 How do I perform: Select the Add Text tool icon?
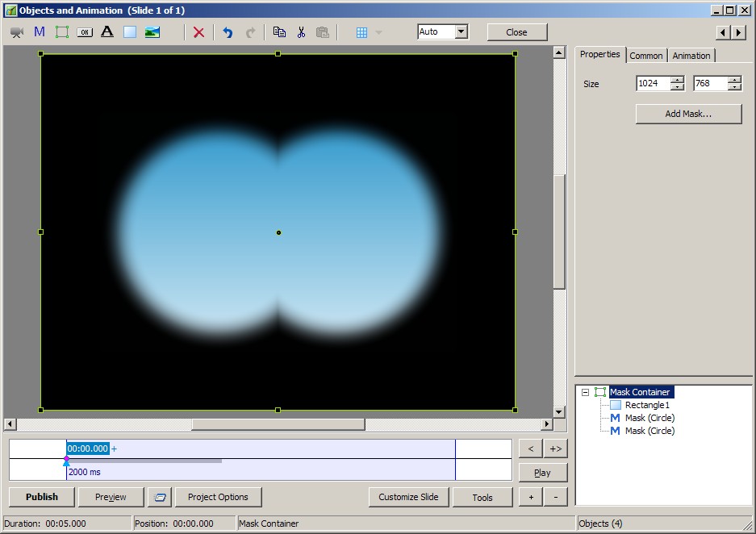[x=107, y=32]
